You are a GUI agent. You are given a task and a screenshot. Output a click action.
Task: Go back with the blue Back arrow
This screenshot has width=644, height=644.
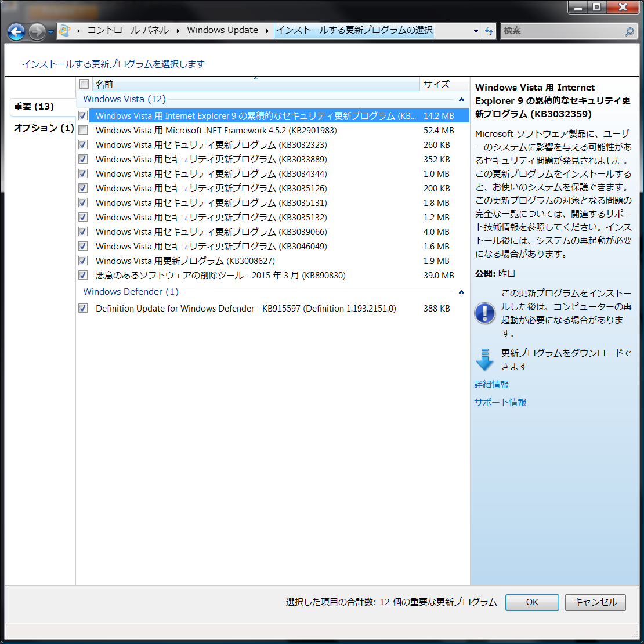pyautogui.click(x=16, y=31)
